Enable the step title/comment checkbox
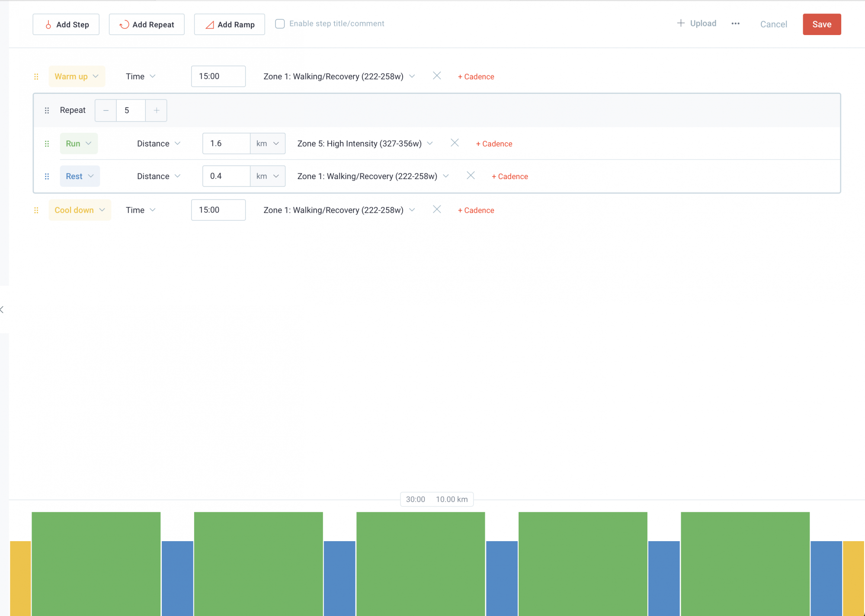Screen dimensions: 865x616 (280, 24)
